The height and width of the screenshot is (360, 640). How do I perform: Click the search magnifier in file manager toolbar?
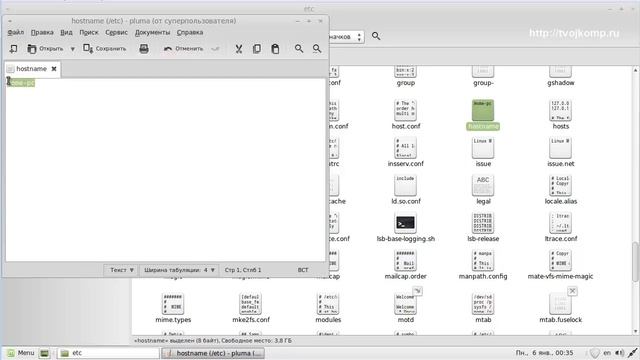(376, 36)
